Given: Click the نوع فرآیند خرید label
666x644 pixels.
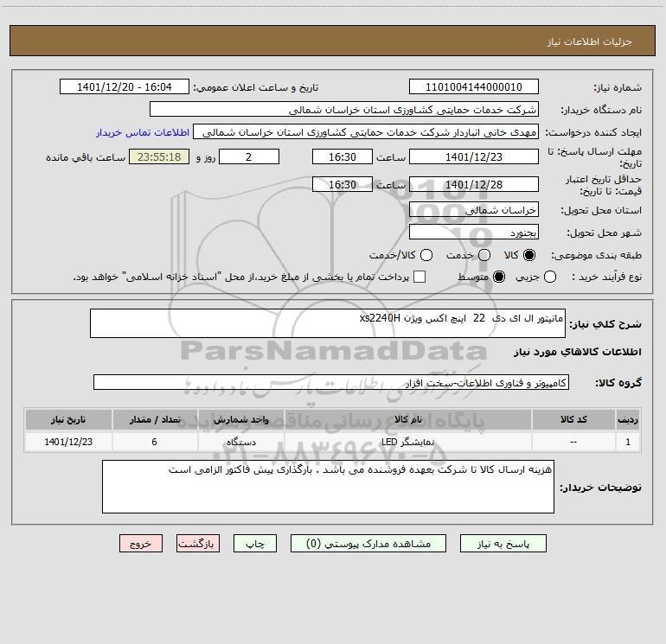Looking at the screenshot, I should click(x=606, y=277).
